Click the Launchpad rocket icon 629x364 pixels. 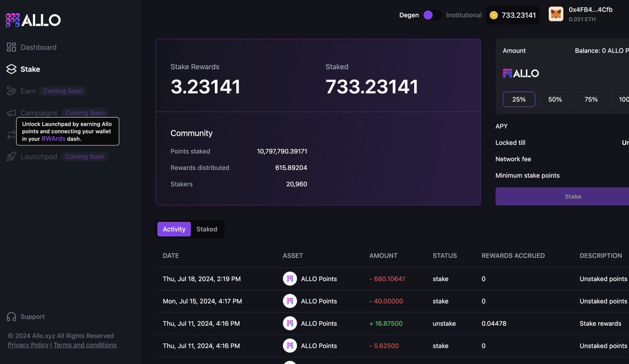(x=12, y=157)
